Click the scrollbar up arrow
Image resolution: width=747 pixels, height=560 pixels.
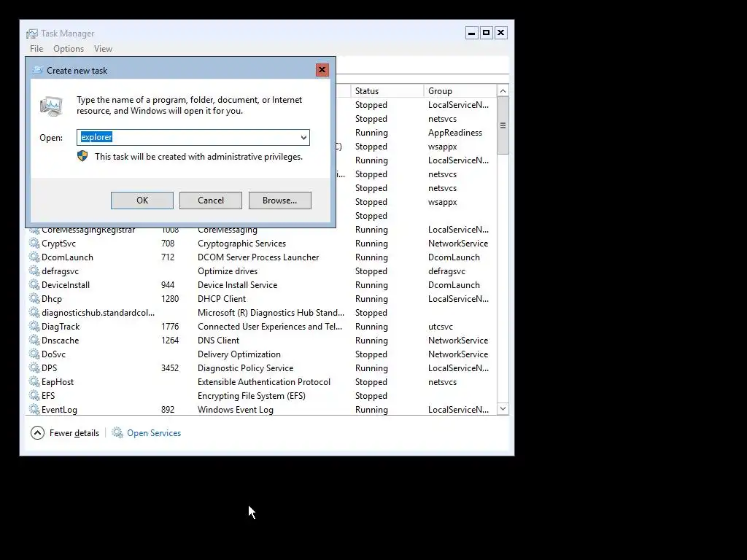[503, 91]
